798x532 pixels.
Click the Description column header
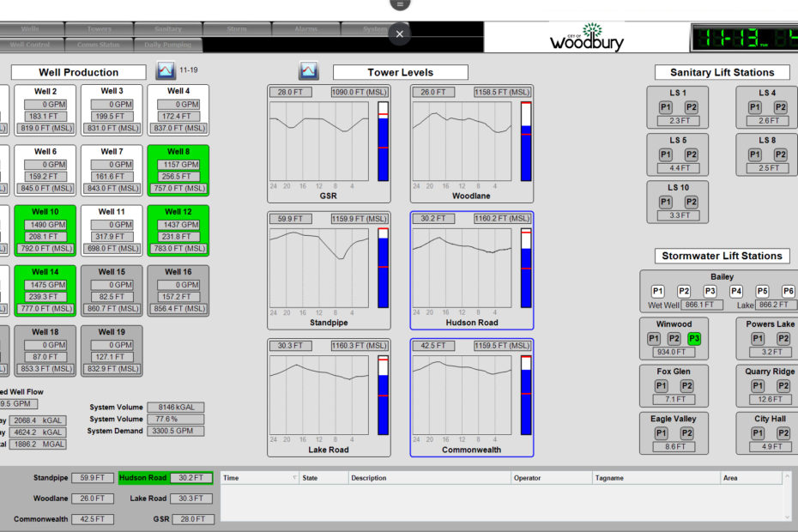(430, 478)
